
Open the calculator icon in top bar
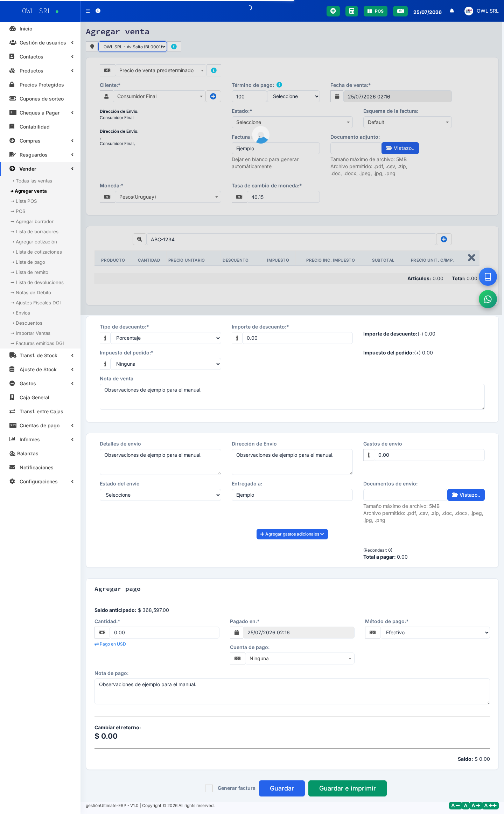tap(351, 11)
